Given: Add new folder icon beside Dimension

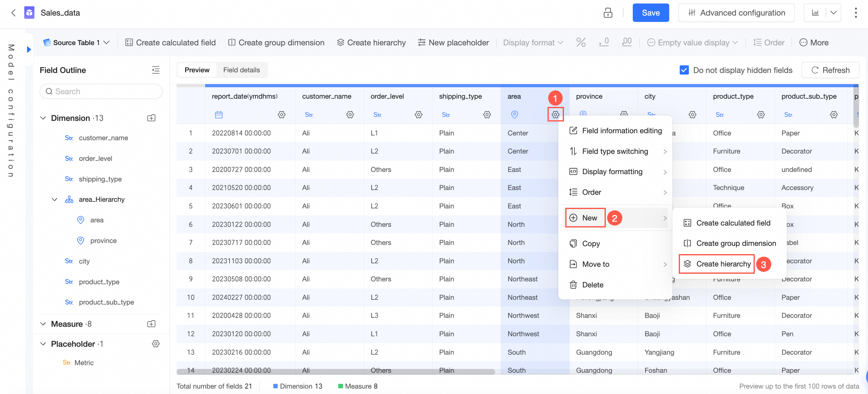Looking at the screenshot, I should [x=151, y=118].
